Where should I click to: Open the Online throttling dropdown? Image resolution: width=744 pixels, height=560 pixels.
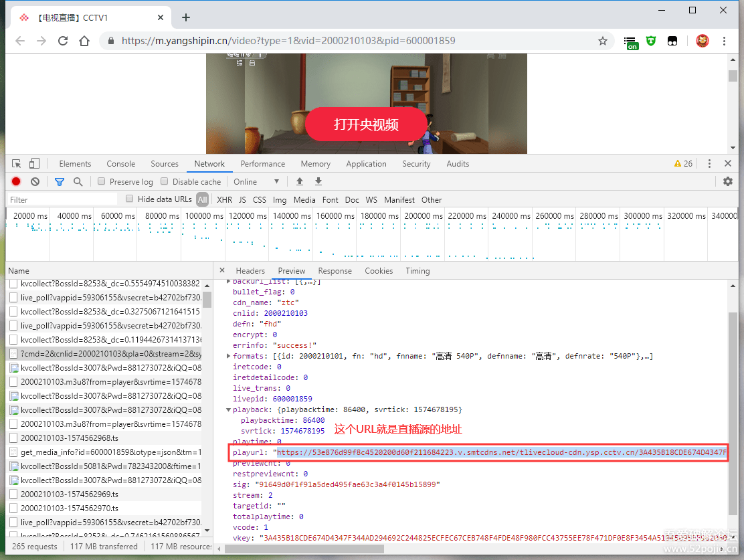(256, 181)
